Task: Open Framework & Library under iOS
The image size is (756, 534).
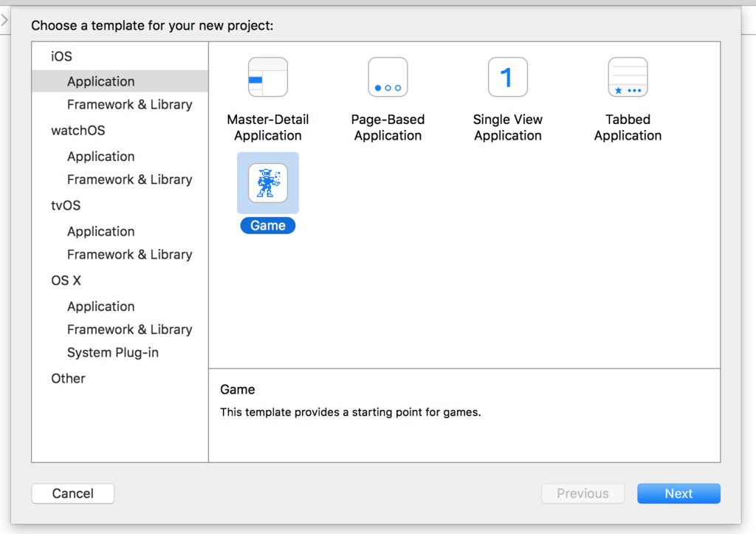Action: 129,104
